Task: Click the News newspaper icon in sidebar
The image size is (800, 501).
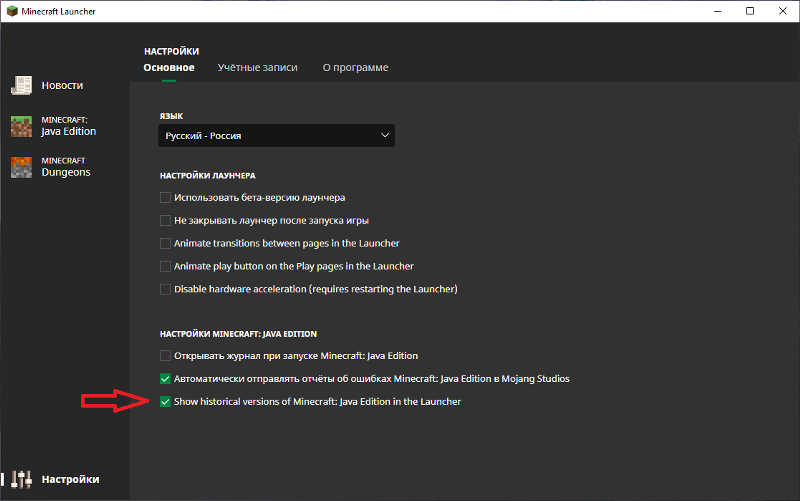Action: point(22,86)
